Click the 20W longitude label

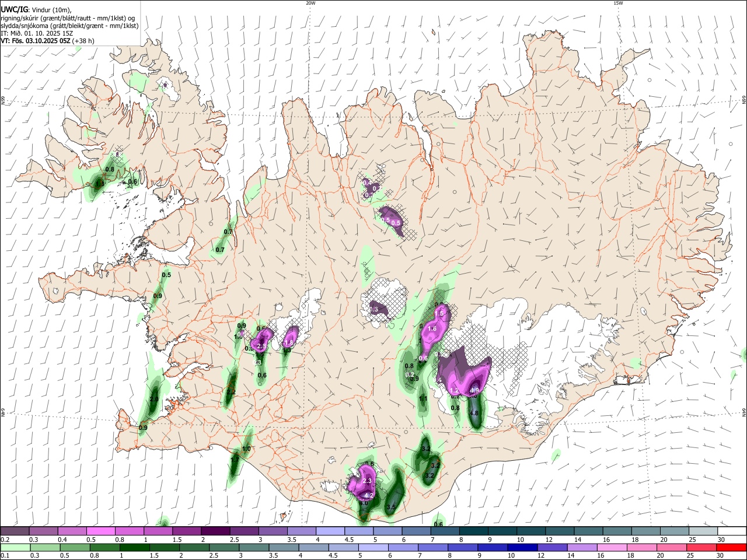tap(310, 3)
